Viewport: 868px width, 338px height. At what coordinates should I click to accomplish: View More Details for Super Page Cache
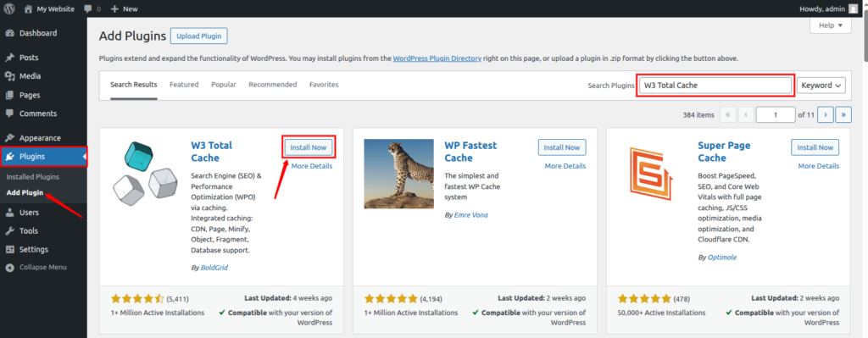pyautogui.click(x=818, y=166)
